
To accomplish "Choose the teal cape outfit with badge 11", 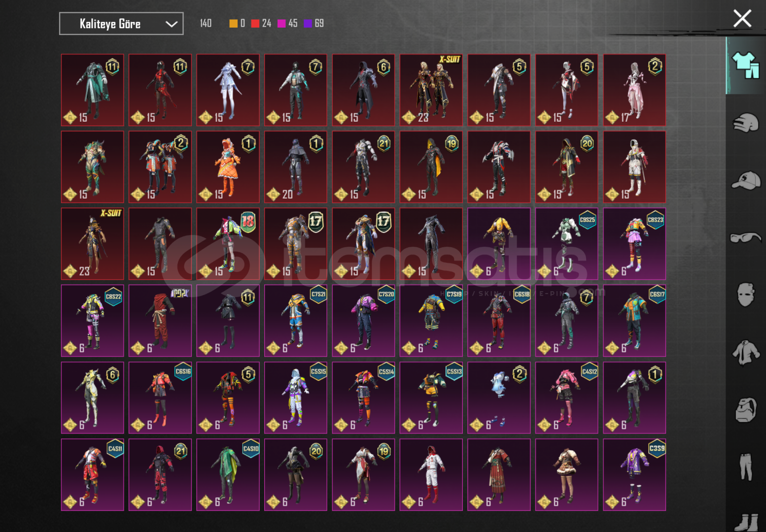I will (93, 90).
